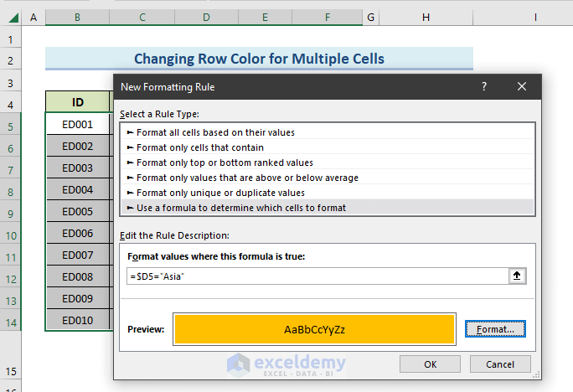Viewport: 573px width, 392px height.
Task: Open the help question mark in dialog
Action: click(x=484, y=86)
